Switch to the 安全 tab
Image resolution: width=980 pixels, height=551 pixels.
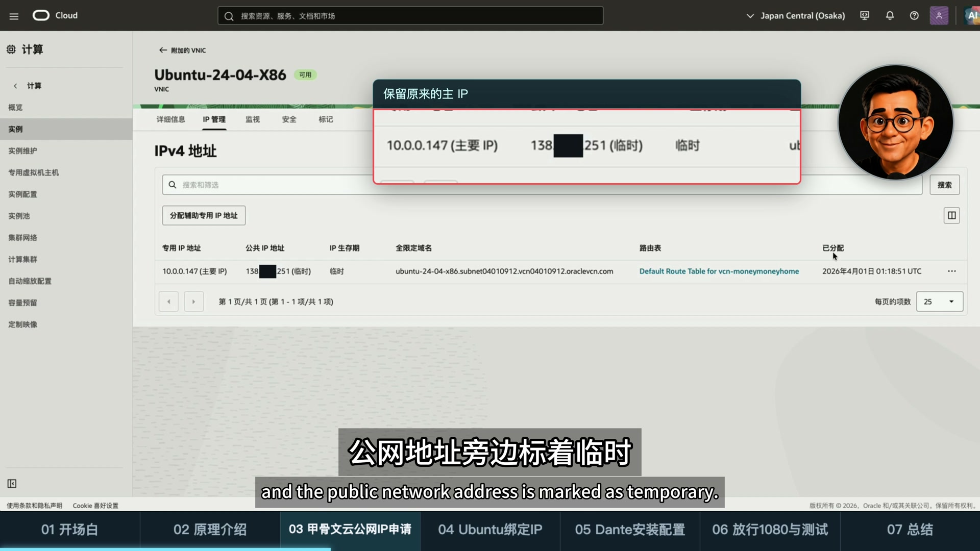point(289,119)
